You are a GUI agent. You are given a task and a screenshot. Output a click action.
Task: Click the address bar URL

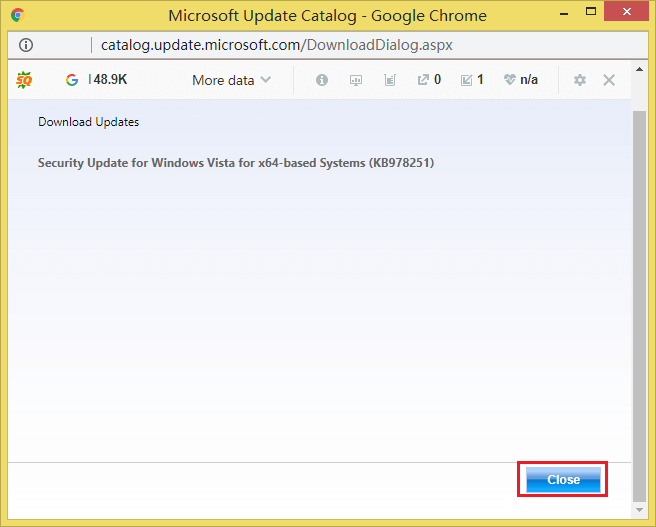click(x=277, y=45)
